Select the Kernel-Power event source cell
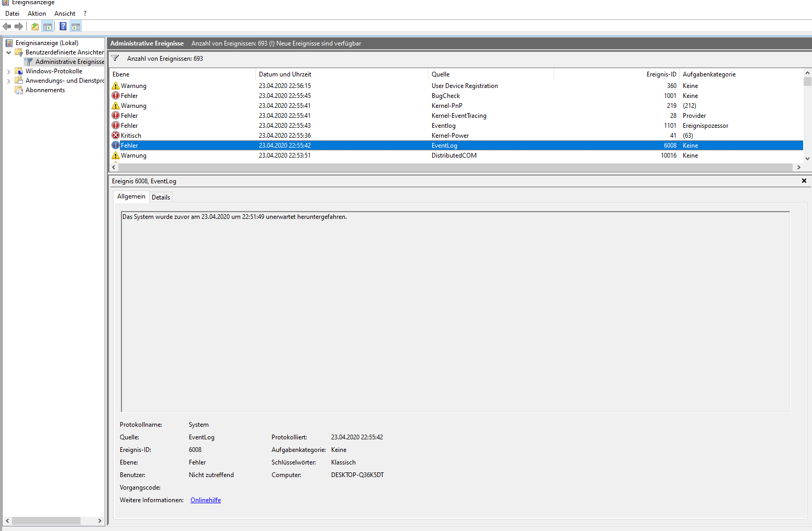812x531 pixels. (x=450, y=136)
